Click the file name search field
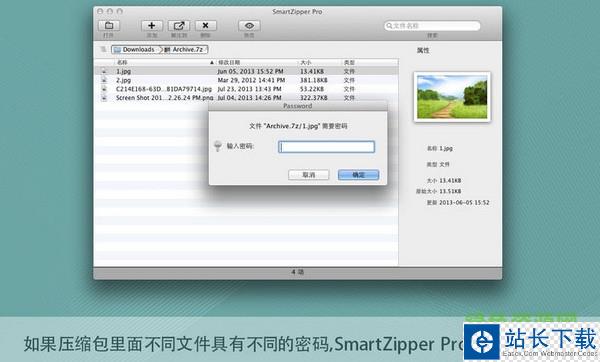 click(x=432, y=26)
